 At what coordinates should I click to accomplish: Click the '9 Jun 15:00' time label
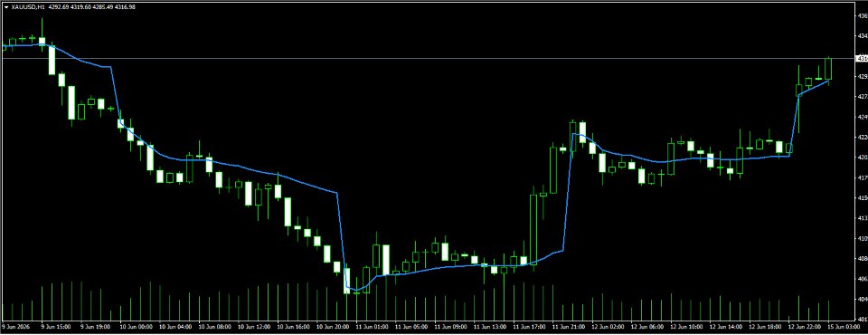[55, 327]
